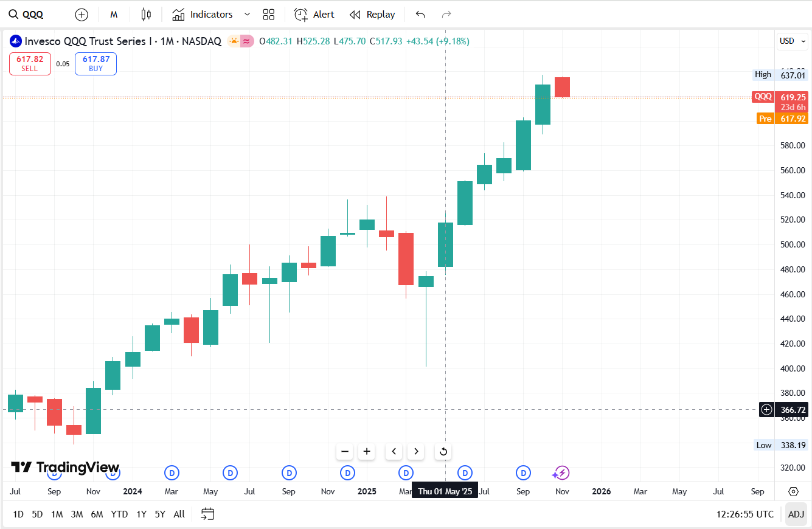
Task: Zoom out with the minus button
Action: (x=345, y=451)
